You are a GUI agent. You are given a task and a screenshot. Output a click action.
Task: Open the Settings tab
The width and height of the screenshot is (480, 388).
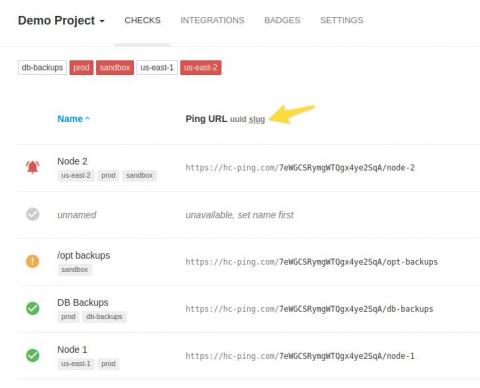tap(342, 20)
